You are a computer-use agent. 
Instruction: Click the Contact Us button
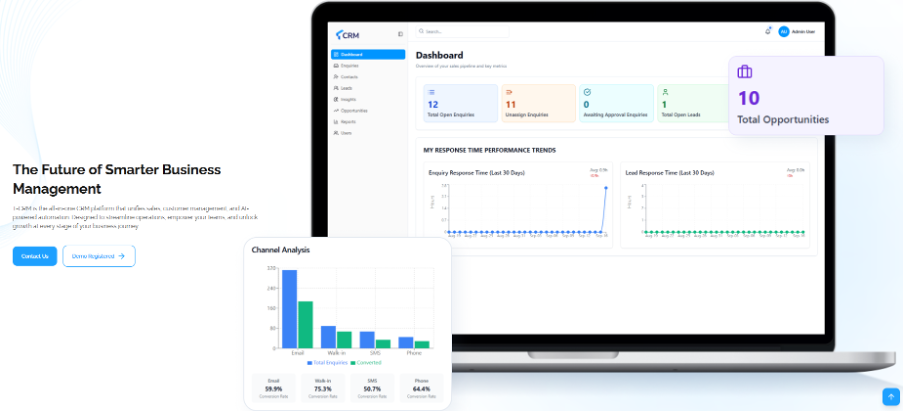pos(35,256)
